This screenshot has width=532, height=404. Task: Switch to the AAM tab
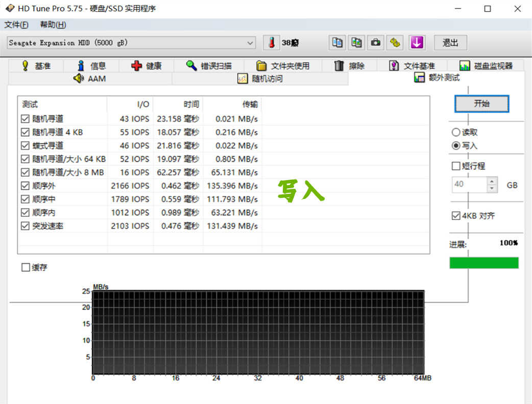click(90, 79)
